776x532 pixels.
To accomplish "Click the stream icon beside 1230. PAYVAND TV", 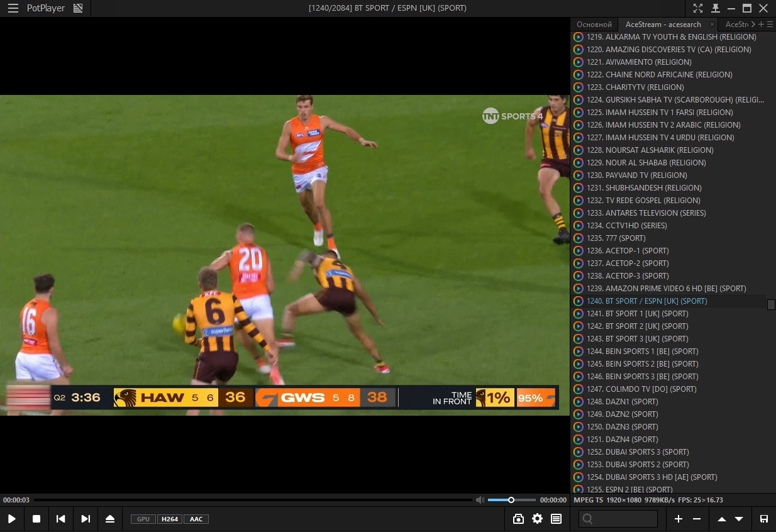I will (579, 175).
